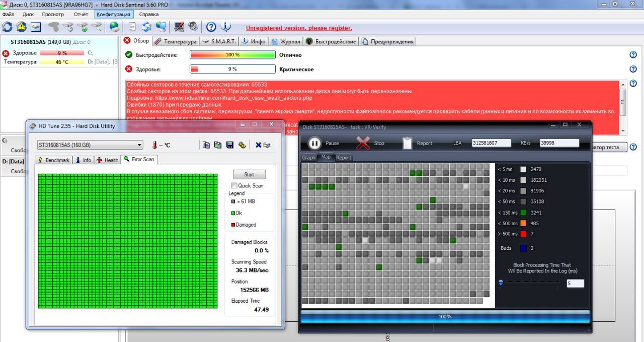Enable the Quick Scan checkbox
644x342 pixels.
[234, 186]
